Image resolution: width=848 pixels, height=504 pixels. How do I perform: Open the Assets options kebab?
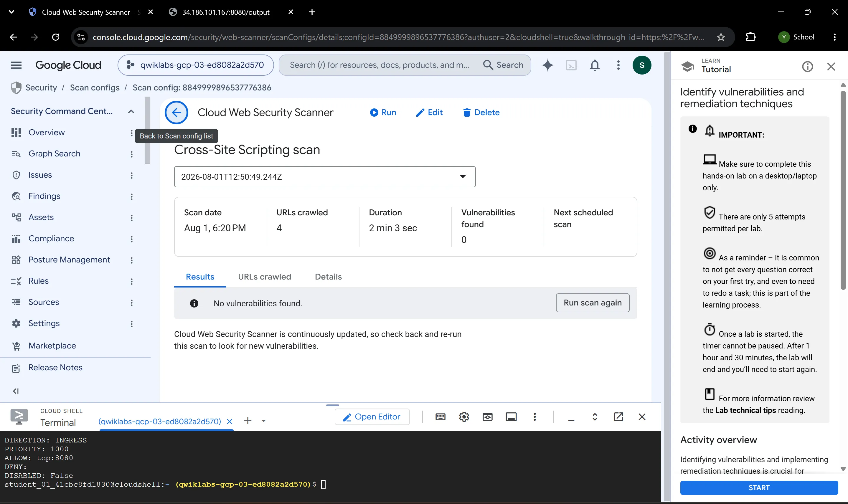pyautogui.click(x=131, y=218)
